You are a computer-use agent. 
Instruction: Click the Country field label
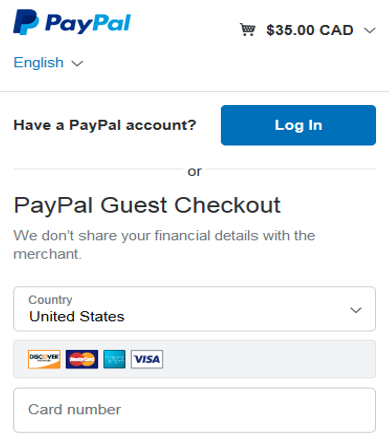coord(50,300)
